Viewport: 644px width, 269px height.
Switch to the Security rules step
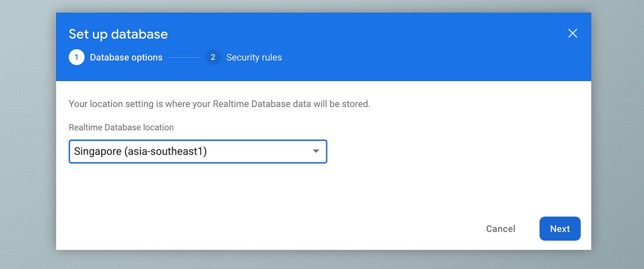[x=254, y=58]
